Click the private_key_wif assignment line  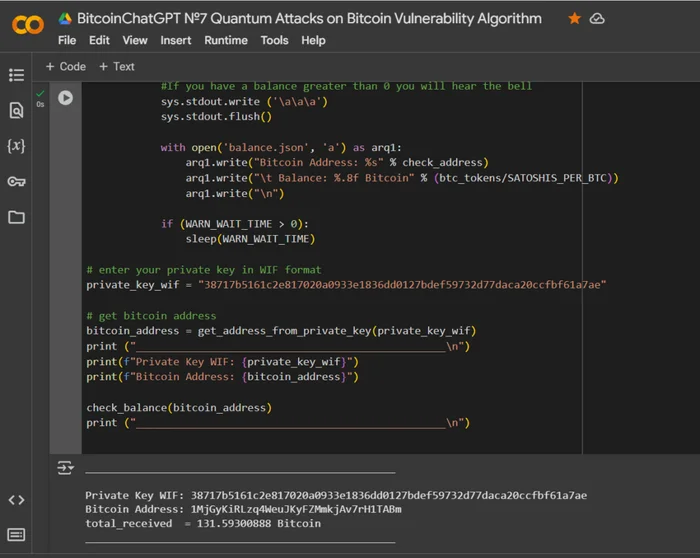[346, 285]
